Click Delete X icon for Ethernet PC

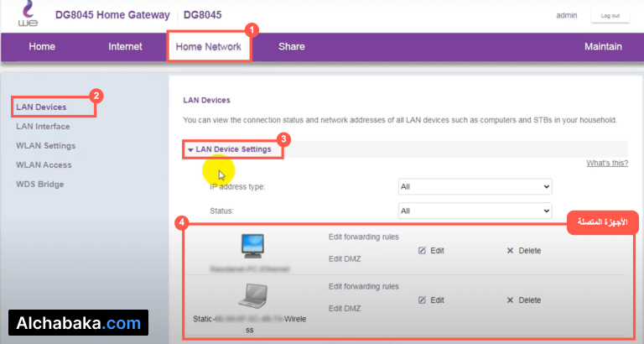point(510,251)
